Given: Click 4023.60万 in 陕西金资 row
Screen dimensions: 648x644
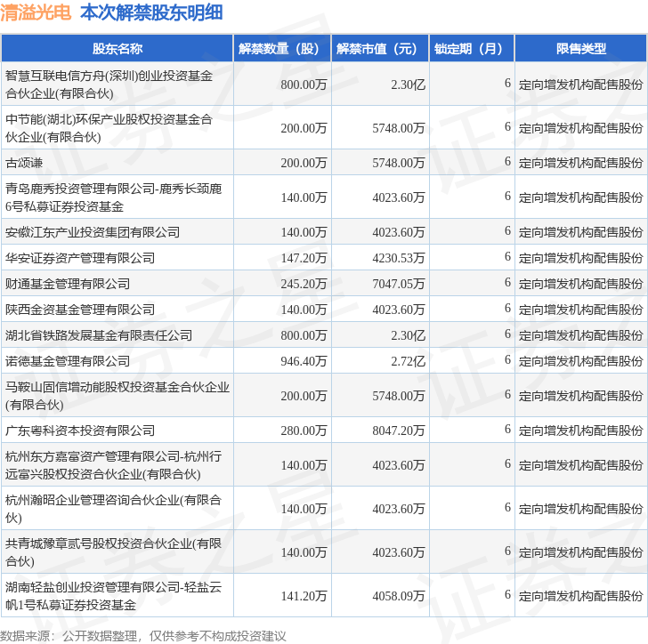Looking at the screenshot, I should [x=399, y=310].
